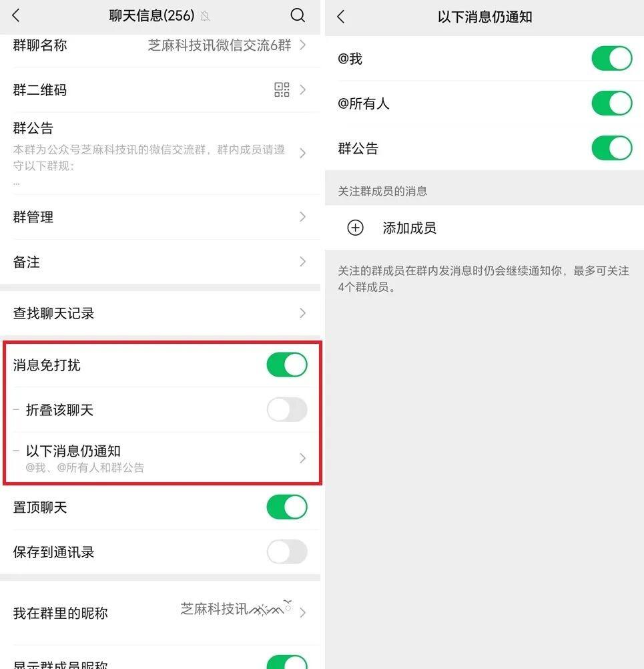Disable the @我 notification switch
The height and width of the screenshot is (669, 644).
point(612,59)
